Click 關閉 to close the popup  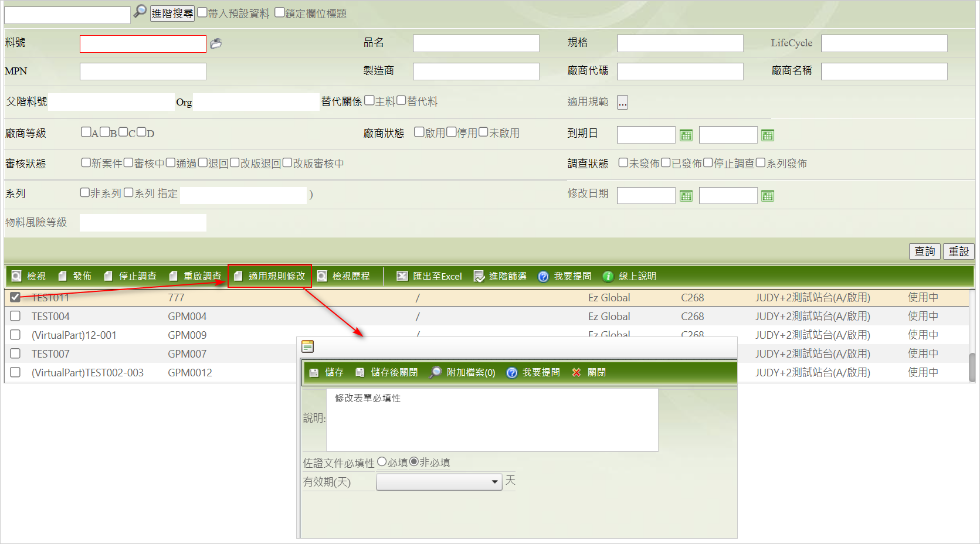589,372
